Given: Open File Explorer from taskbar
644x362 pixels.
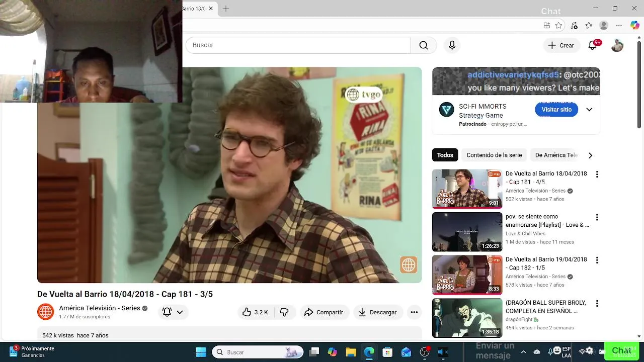Looking at the screenshot, I should tap(351, 352).
